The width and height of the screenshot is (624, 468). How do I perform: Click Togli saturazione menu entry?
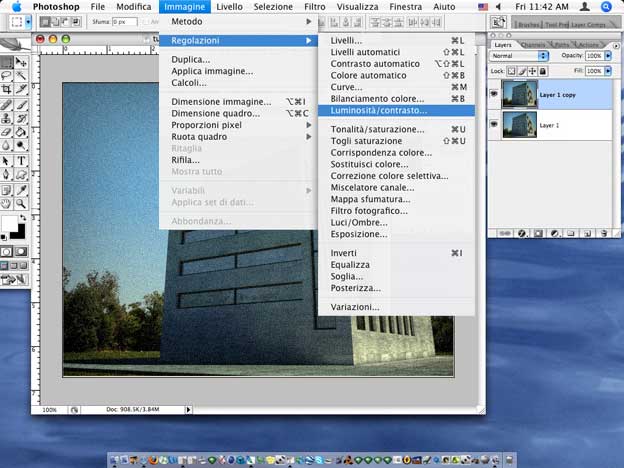tap(369, 140)
